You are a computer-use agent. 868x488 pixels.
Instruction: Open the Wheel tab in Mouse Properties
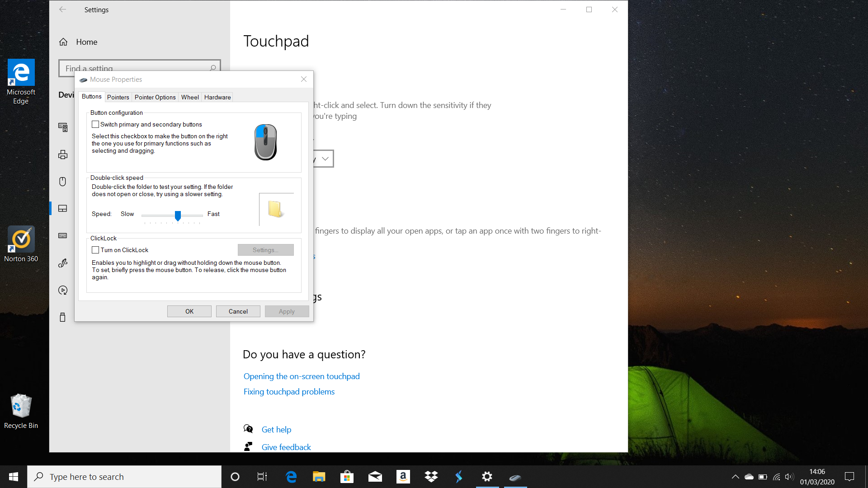[x=190, y=97]
